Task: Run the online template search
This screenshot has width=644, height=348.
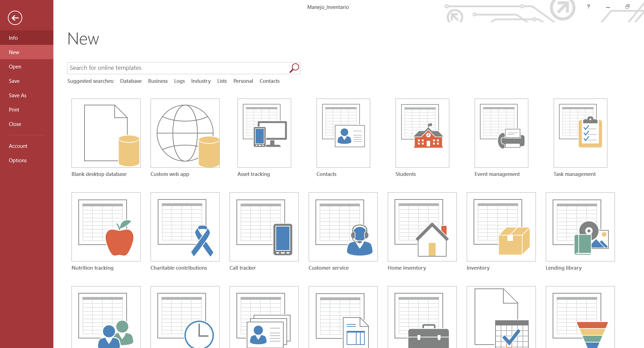Action: (x=293, y=68)
